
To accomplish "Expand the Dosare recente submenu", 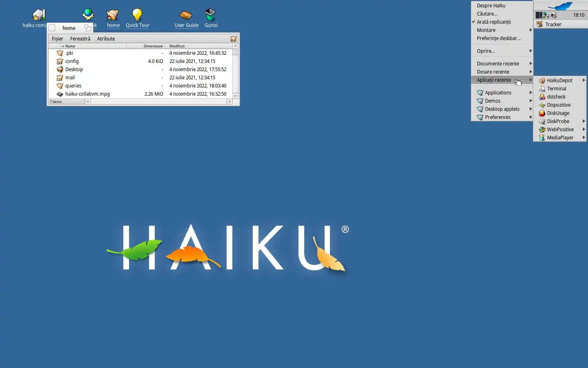I will coord(502,72).
